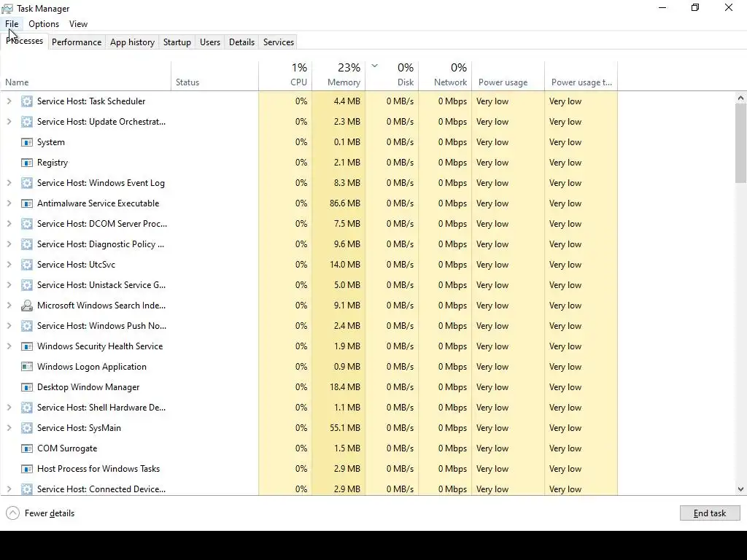Screen dimensions: 747x560
Task: Expand Service Host: Windows Event Log
Action: 9,183
